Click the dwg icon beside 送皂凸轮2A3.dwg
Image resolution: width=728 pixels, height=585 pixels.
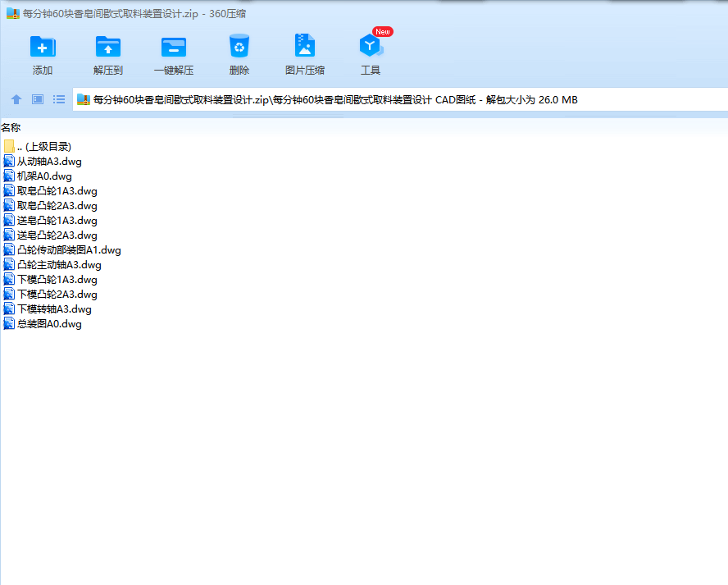coord(9,235)
